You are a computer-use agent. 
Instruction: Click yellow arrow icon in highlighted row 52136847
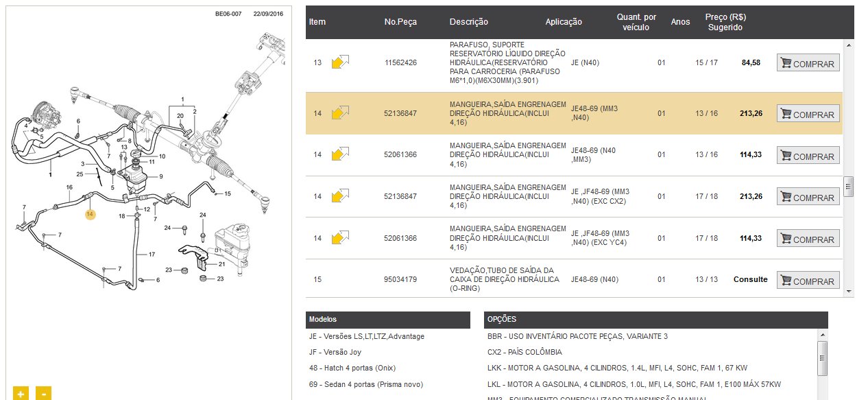coord(340,113)
